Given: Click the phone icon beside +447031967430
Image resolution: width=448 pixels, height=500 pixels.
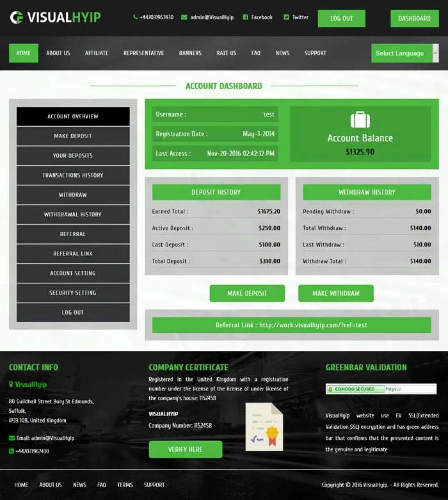Looking at the screenshot, I should pyautogui.click(x=135, y=17).
